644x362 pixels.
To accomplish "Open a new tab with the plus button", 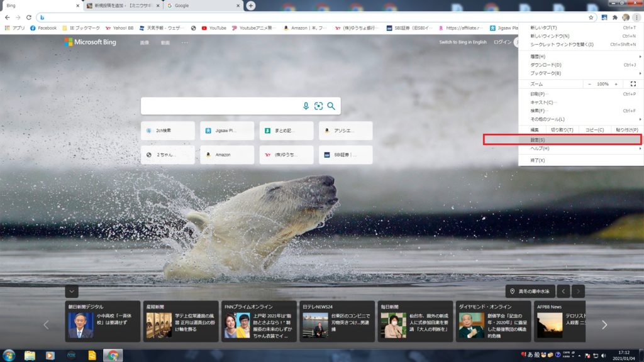I will pos(251,6).
